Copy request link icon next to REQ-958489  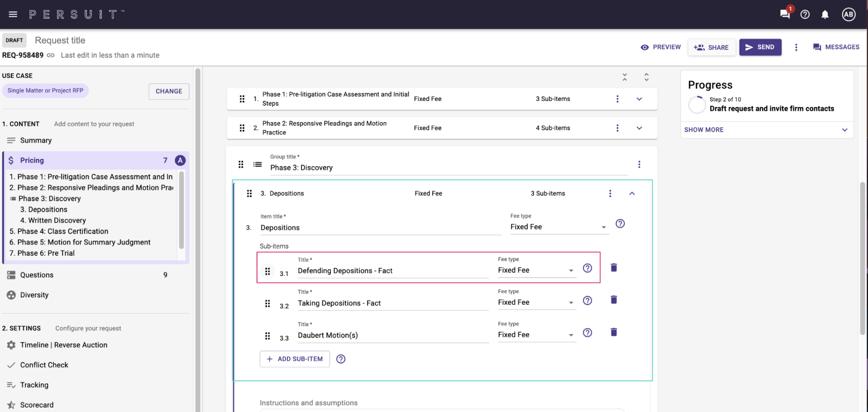click(x=51, y=55)
